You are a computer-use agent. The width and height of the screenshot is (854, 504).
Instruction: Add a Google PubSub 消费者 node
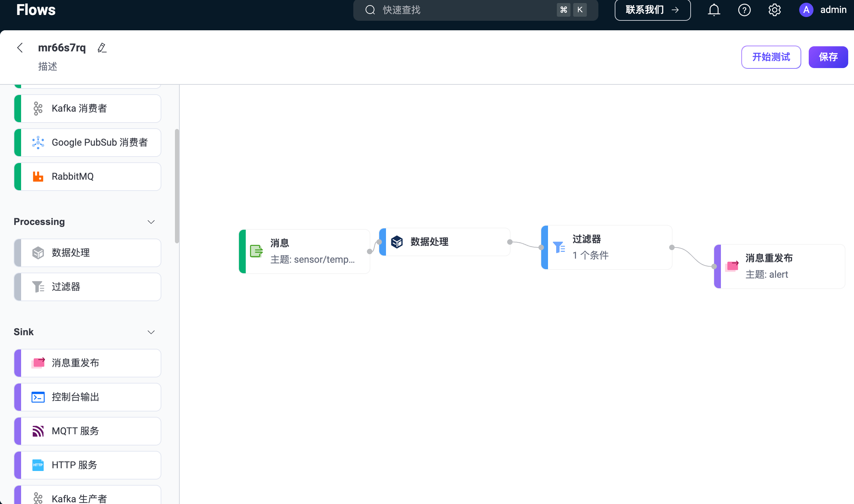point(87,142)
